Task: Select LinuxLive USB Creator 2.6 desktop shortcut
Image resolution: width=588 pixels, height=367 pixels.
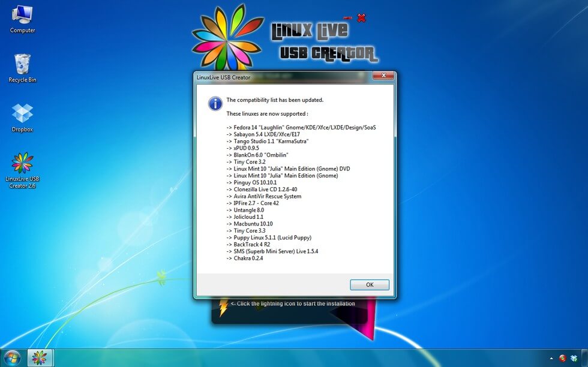Action: (23, 170)
